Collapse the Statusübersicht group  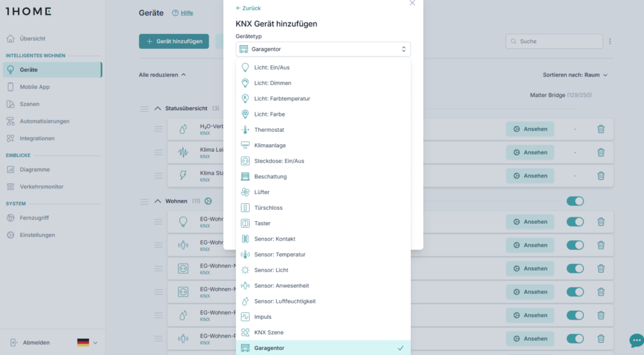coord(158,109)
